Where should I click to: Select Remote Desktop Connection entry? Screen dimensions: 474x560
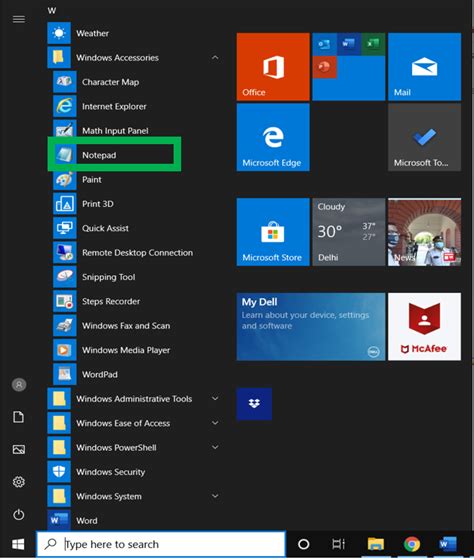136,252
